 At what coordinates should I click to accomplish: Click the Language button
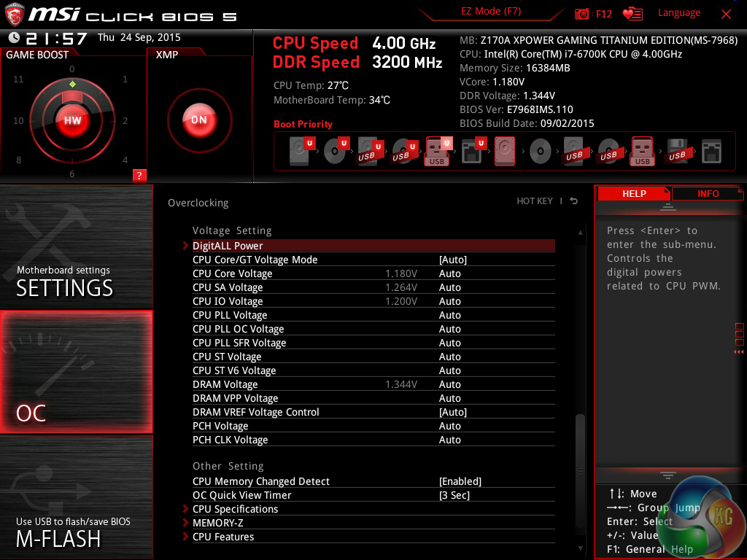678,13
